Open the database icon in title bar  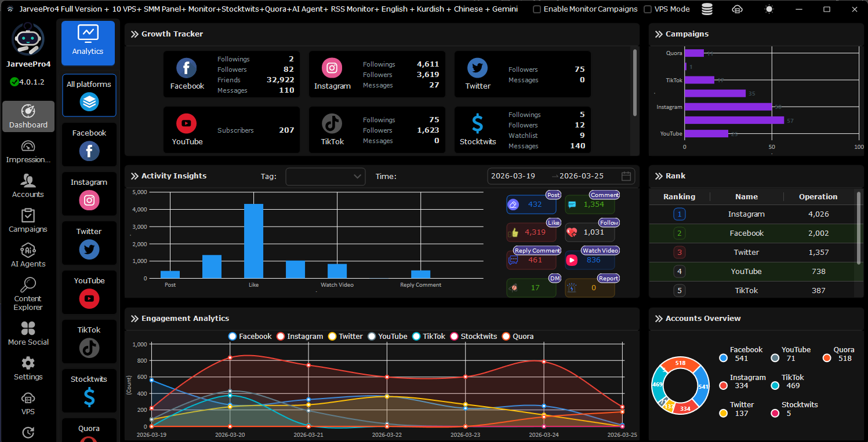pos(707,9)
